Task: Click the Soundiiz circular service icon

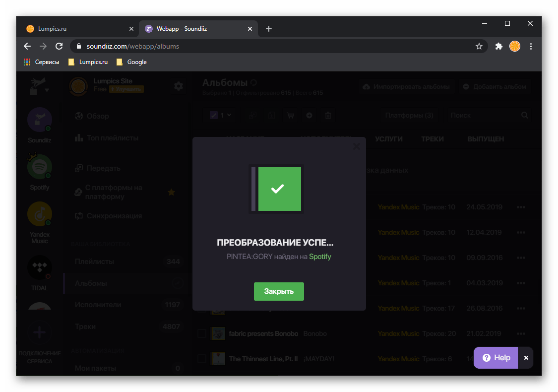Action: tap(40, 120)
